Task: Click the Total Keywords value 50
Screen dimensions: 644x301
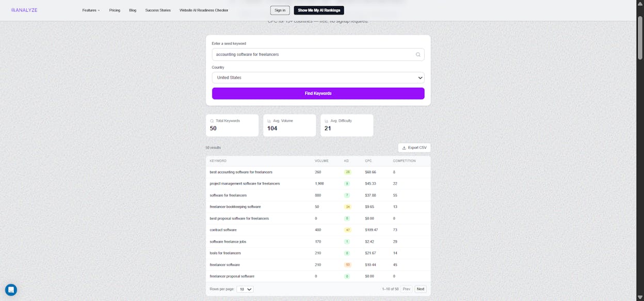Action: 213,128
